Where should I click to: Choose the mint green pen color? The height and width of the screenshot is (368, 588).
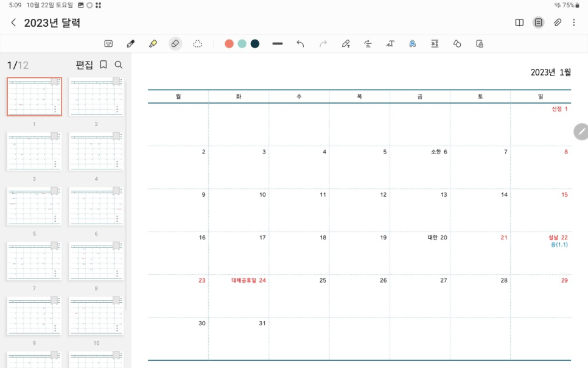coord(242,43)
